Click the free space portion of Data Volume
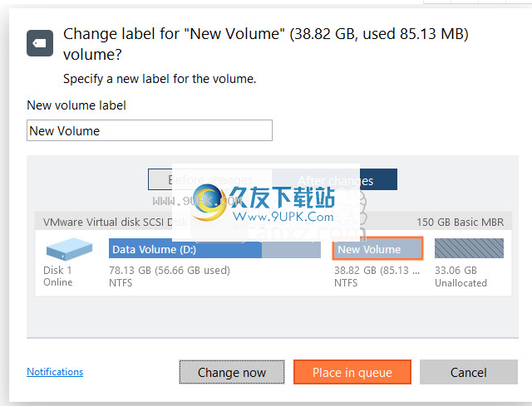532x406 pixels. pyautogui.click(x=291, y=250)
